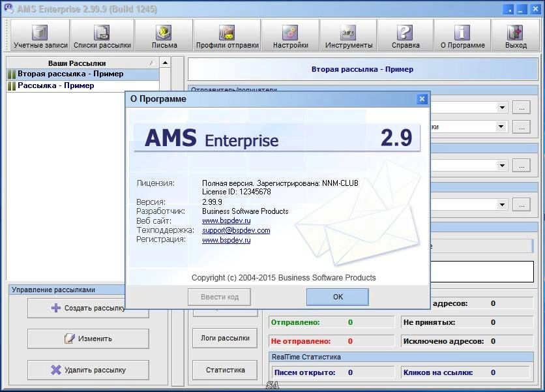Open О Программе toolbar item
This screenshot has height=392, width=545.
tap(463, 35)
